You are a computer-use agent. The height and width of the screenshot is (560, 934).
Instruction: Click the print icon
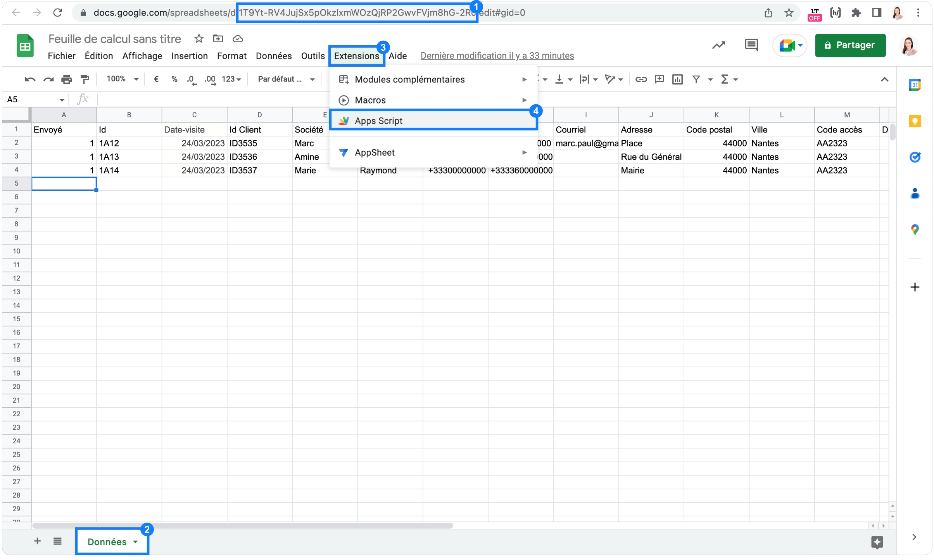66,79
